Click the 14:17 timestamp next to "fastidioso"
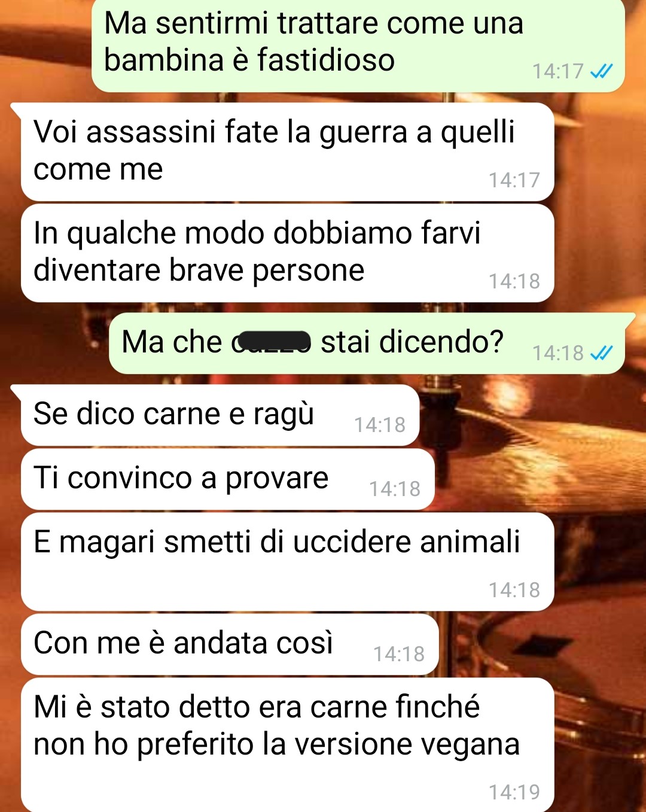Image resolution: width=646 pixels, height=812 pixels. tap(558, 72)
